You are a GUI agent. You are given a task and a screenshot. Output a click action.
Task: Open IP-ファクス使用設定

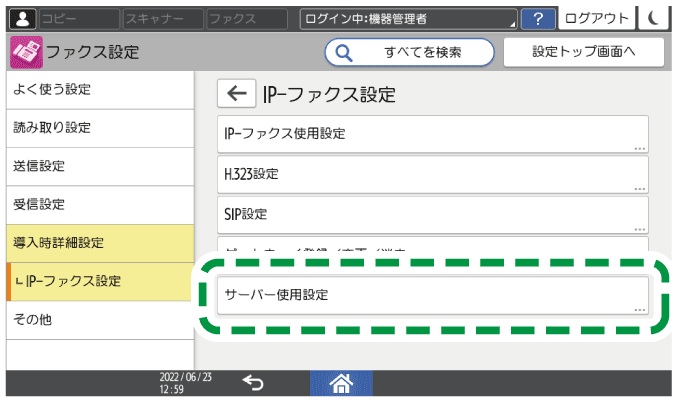click(x=433, y=134)
